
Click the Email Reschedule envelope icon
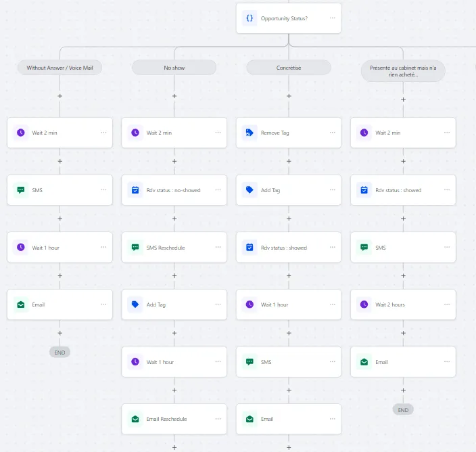[x=135, y=420]
